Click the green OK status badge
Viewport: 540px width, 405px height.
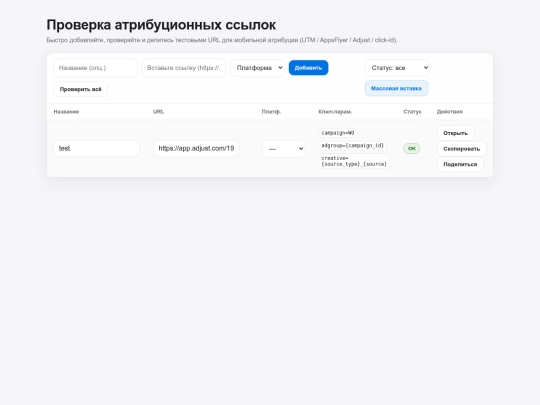tap(412, 148)
